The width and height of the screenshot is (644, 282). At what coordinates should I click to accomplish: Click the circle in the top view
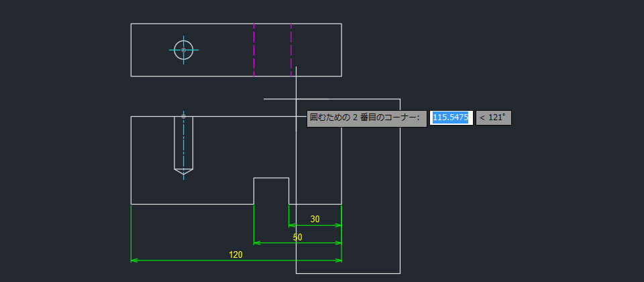point(184,50)
